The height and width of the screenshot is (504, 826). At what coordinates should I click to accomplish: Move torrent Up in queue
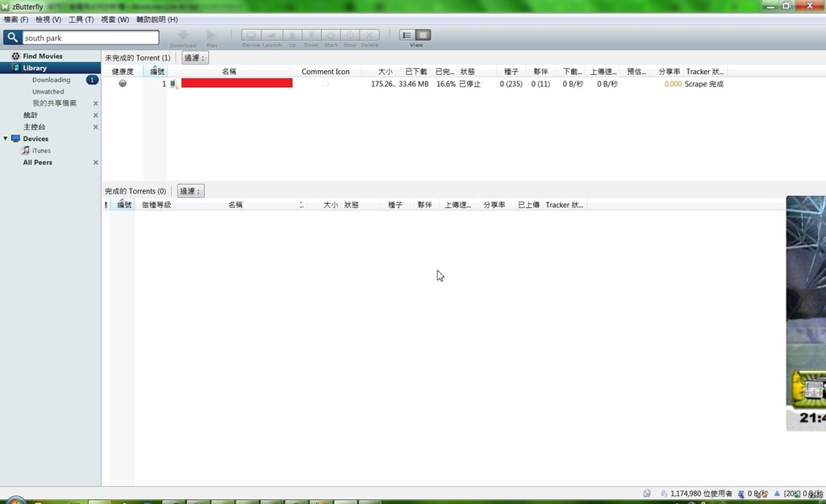click(292, 35)
